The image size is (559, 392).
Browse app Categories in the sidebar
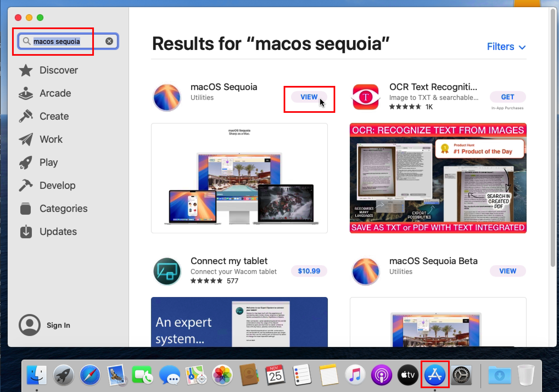(x=63, y=208)
